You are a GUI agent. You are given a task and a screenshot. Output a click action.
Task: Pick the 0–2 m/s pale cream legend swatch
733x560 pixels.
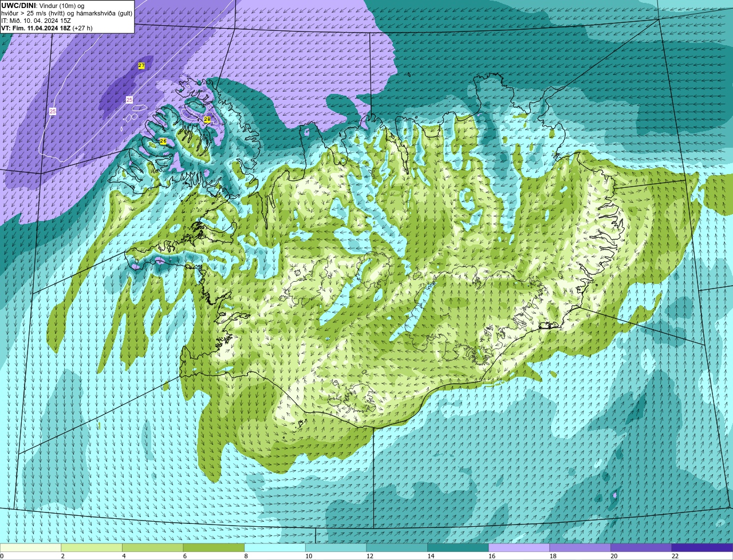pyautogui.click(x=30, y=547)
